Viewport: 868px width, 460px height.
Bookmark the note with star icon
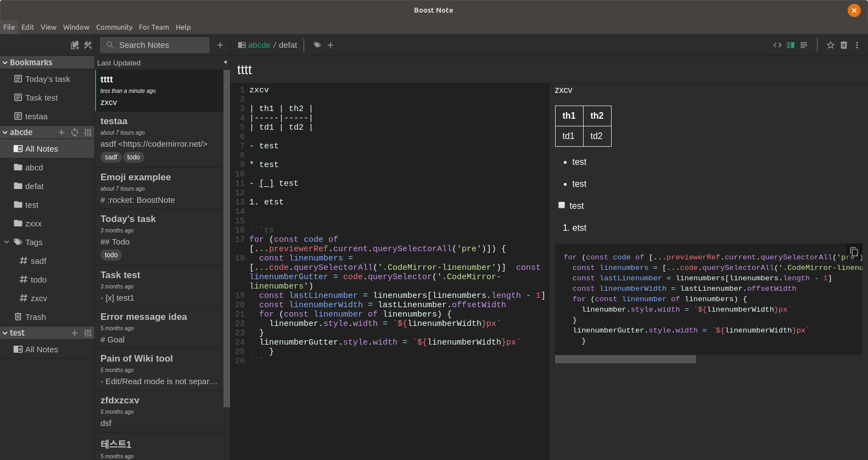point(831,45)
